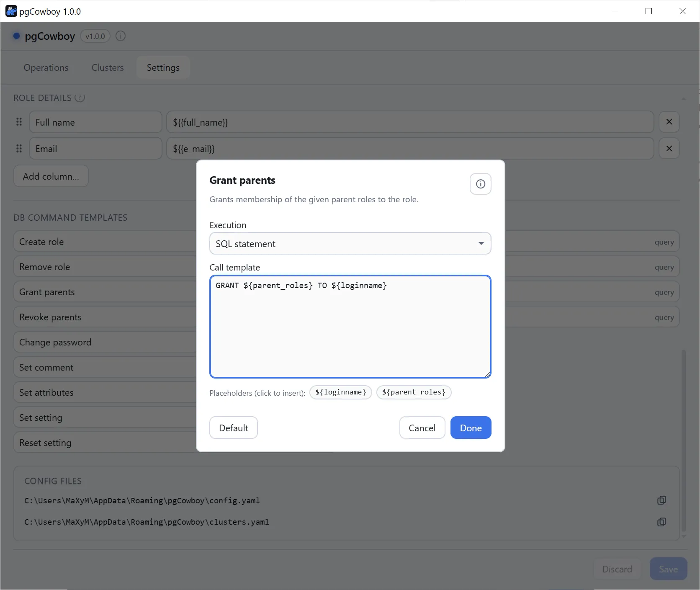Click the Save button
This screenshot has width=700, height=590.
(668, 569)
